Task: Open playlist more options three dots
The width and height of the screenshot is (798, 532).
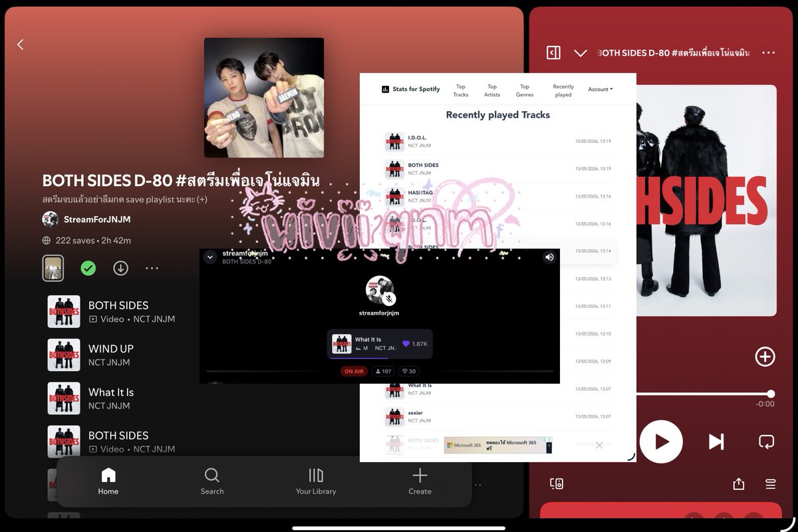Action: pyautogui.click(x=152, y=268)
